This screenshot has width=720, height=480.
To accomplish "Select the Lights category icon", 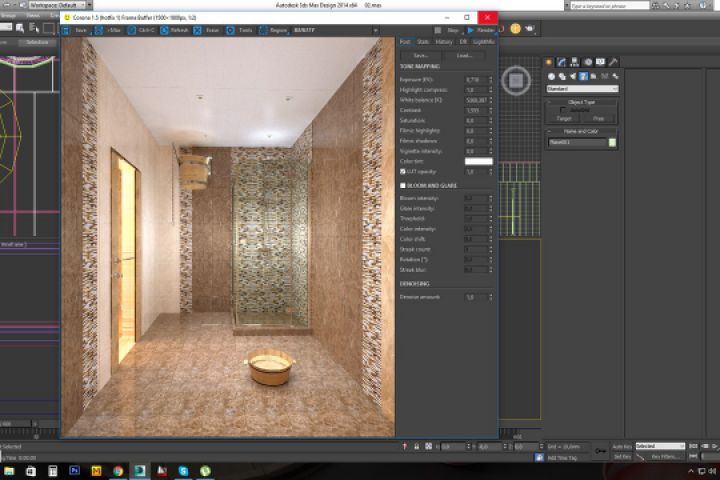I will [573, 77].
